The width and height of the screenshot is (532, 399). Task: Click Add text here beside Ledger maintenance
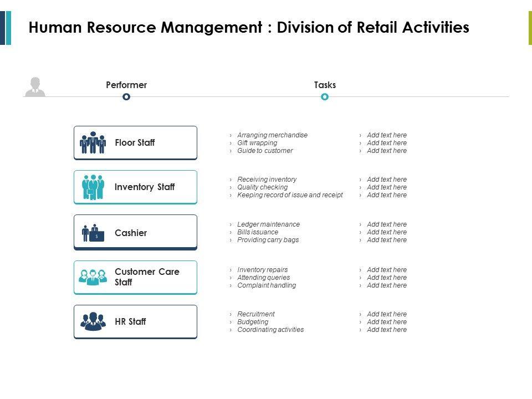[x=387, y=224]
